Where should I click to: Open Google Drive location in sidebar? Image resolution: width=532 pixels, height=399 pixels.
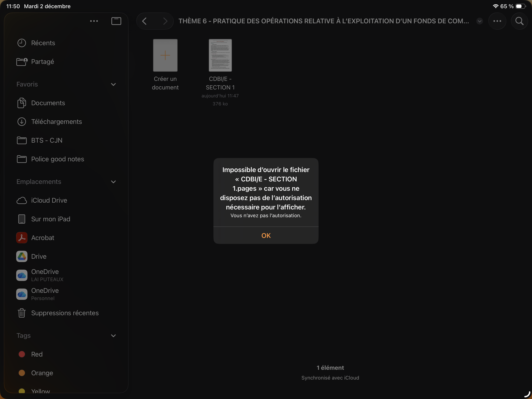(x=39, y=257)
